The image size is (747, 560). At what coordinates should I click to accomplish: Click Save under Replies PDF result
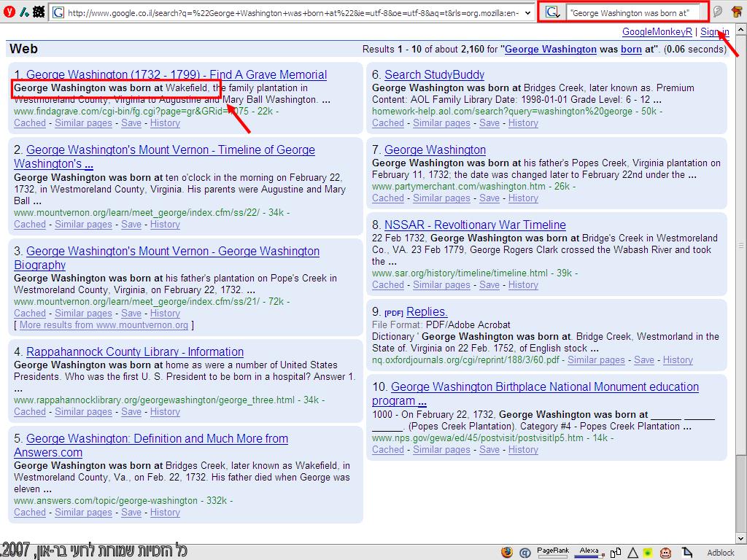[x=644, y=360]
